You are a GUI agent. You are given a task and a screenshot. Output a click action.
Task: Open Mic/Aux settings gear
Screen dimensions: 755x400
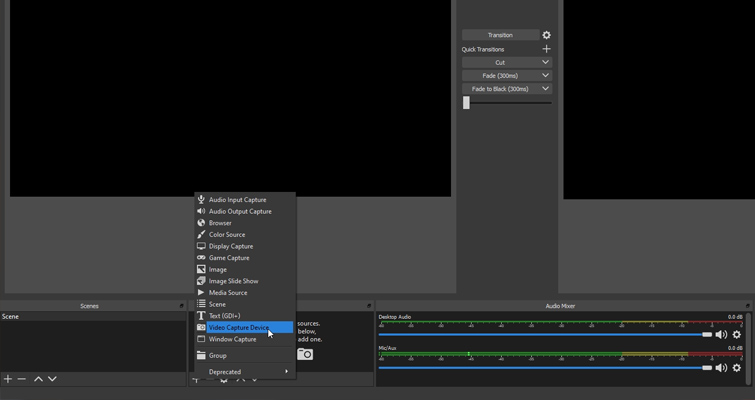click(737, 368)
